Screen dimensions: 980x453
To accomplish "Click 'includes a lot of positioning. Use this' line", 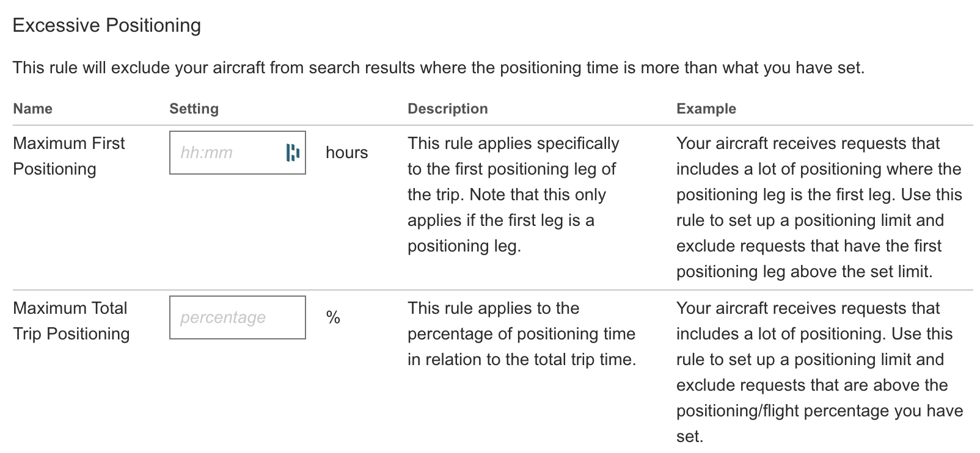I will click(x=814, y=334).
